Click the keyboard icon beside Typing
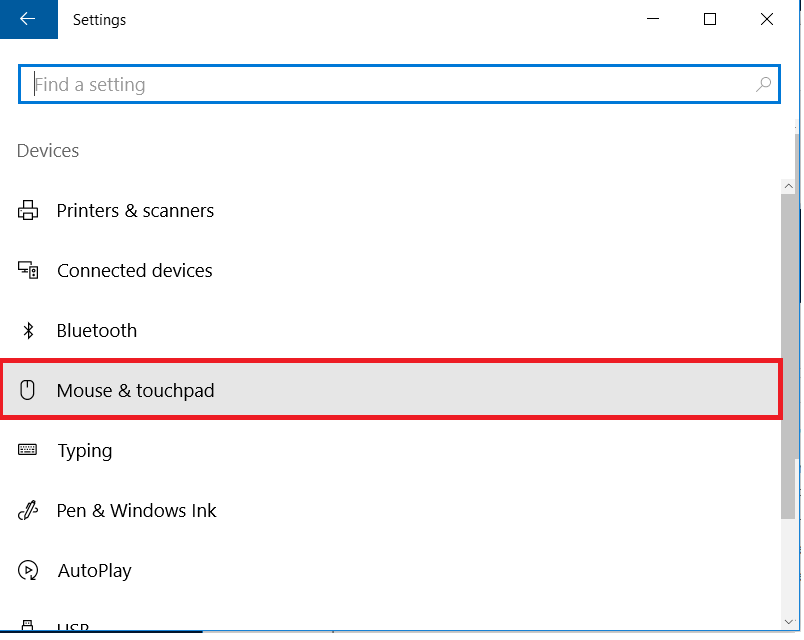The height and width of the screenshot is (640, 804). click(x=28, y=451)
